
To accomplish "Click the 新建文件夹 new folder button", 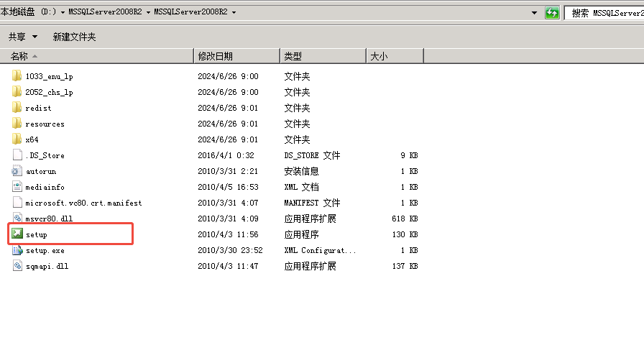I will tap(74, 37).
